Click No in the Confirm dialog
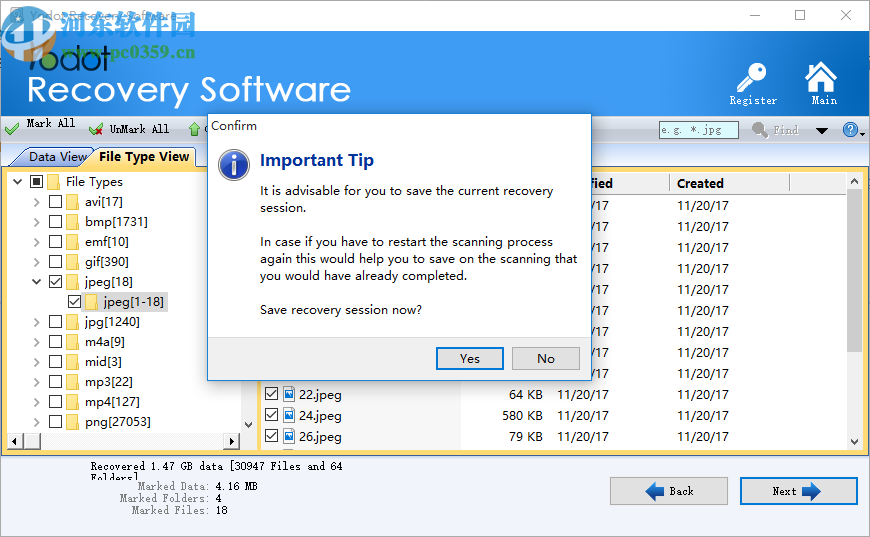The height and width of the screenshot is (537, 870). pyautogui.click(x=546, y=358)
